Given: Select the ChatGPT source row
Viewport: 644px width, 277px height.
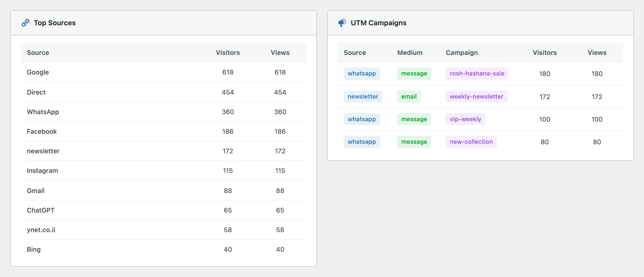Looking at the screenshot, I should [x=163, y=210].
